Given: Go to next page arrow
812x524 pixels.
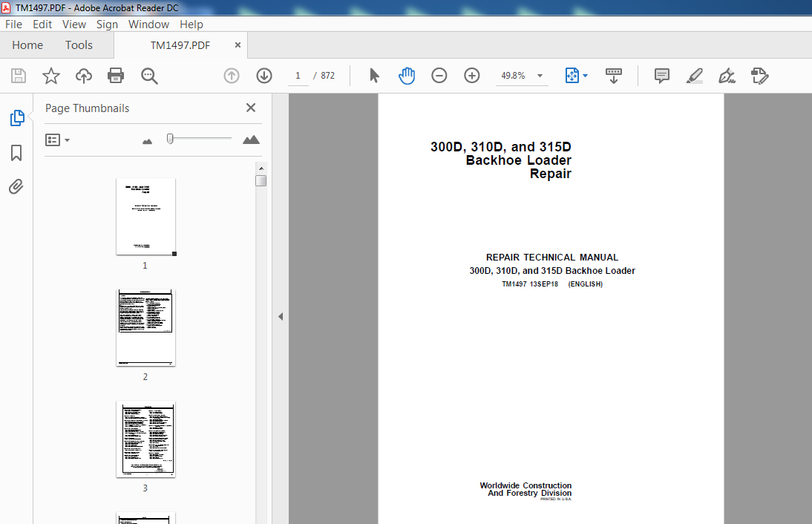Looking at the screenshot, I should tap(264, 76).
